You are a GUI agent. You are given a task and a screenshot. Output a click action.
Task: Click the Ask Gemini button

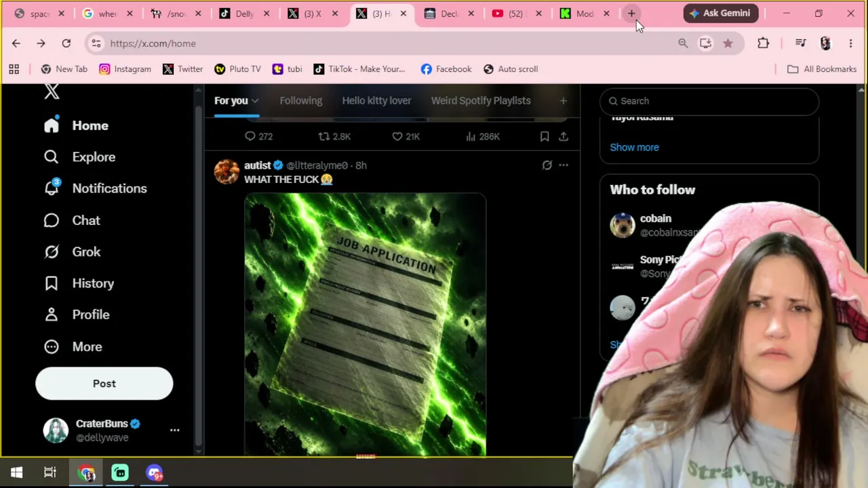720,13
